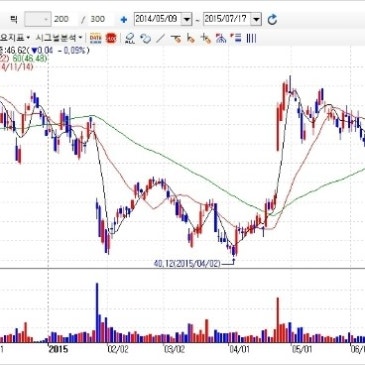Select the diagonal trend line tool
Image resolution: width=365 pixels, height=365 pixels.
(161, 39)
